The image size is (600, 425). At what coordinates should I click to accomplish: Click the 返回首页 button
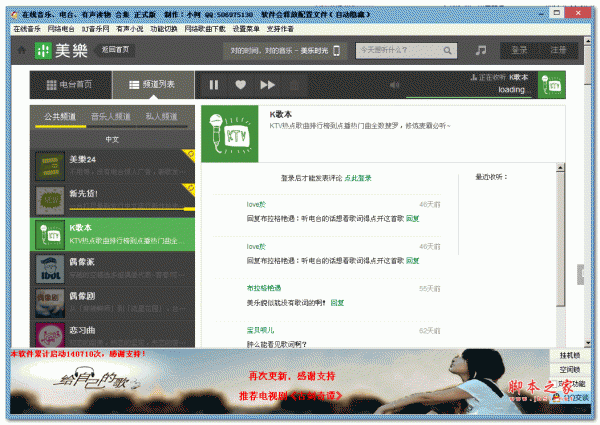click(115, 50)
